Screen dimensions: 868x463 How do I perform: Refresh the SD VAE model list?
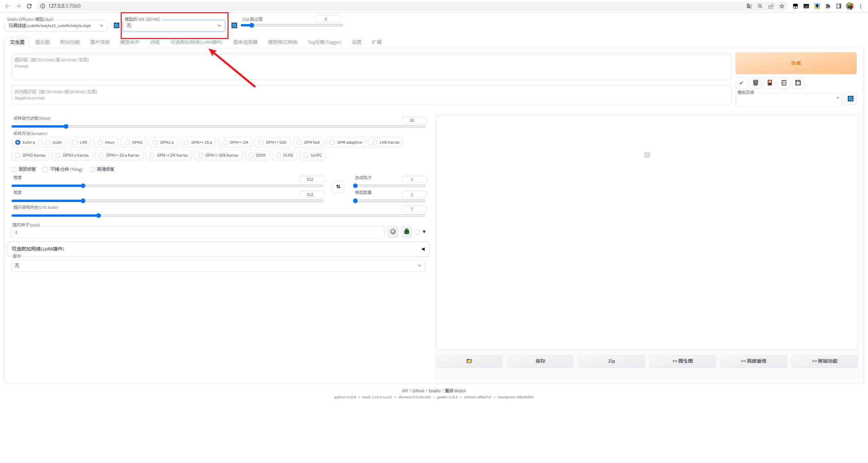coord(234,25)
